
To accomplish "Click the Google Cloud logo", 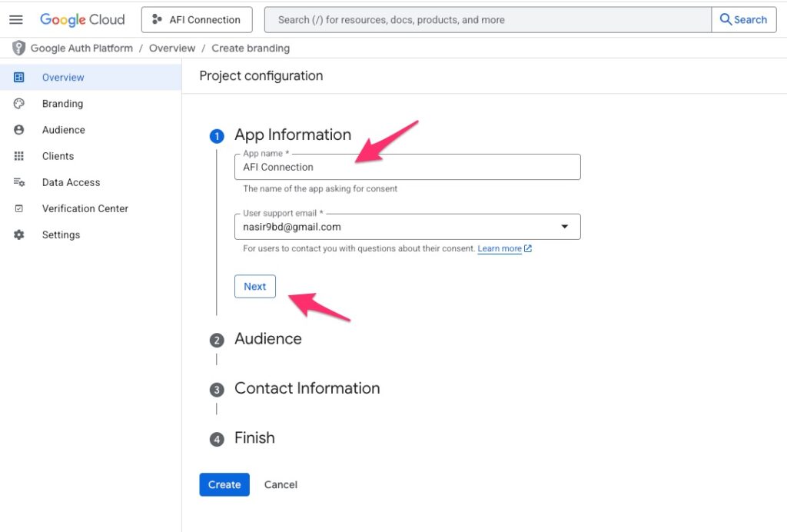I will point(82,20).
